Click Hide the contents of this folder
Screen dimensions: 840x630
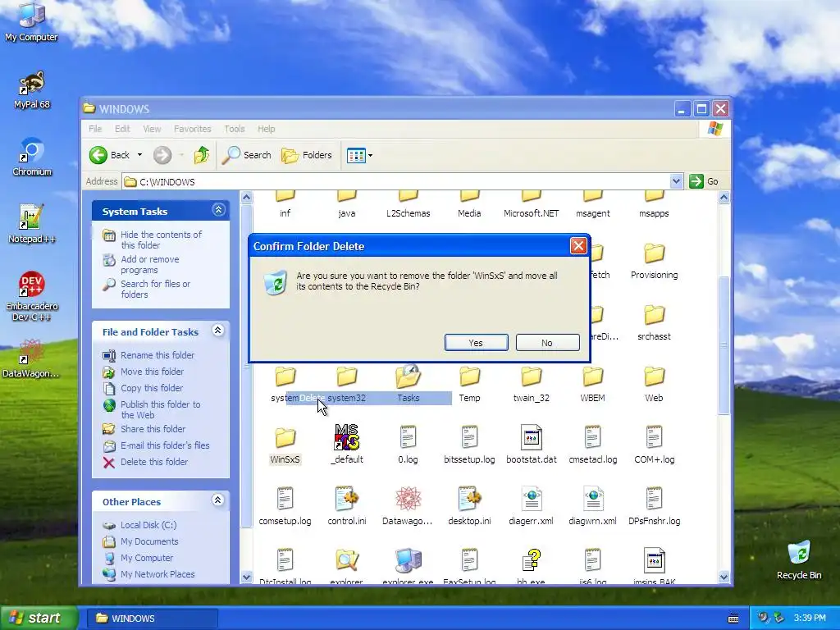point(161,240)
